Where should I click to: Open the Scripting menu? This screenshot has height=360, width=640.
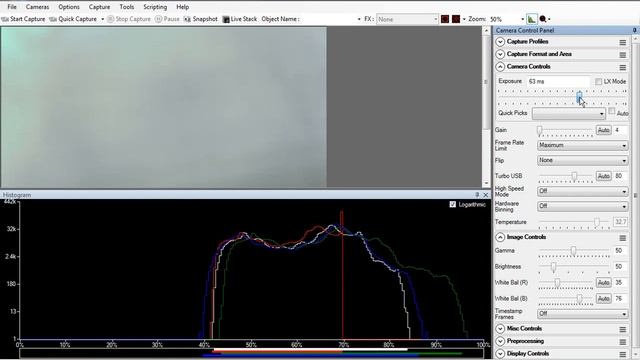pos(155,7)
